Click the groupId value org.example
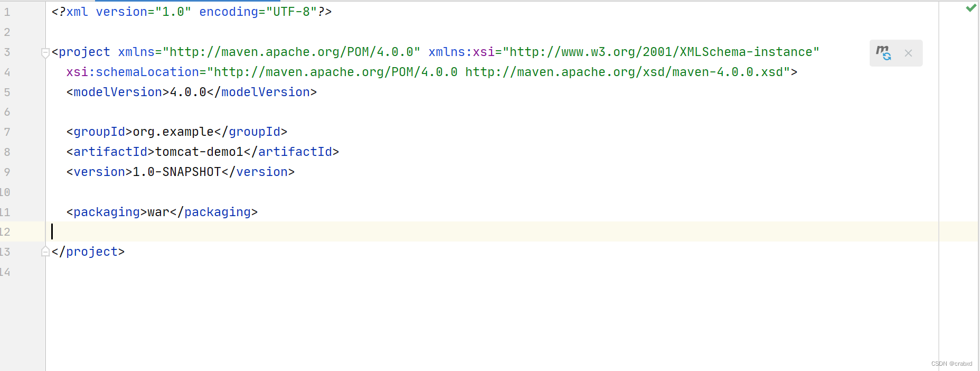This screenshot has width=980, height=371. tap(173, 132)
